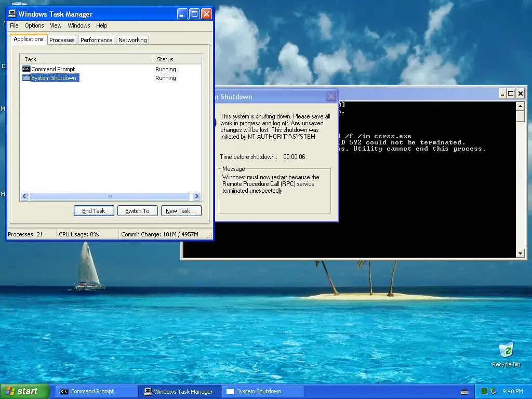Click the Time before shutdown countdown value
532x399 pixels.
click(294, 157)
